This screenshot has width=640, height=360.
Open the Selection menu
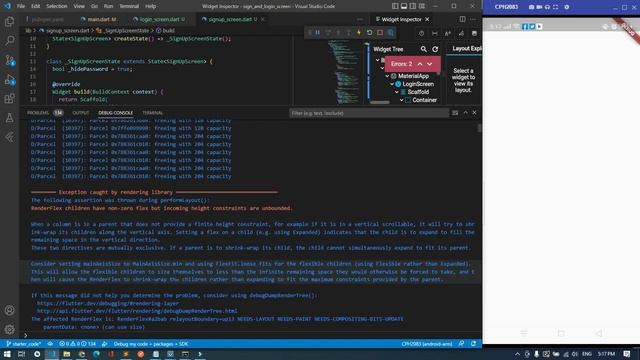(56, 6)
